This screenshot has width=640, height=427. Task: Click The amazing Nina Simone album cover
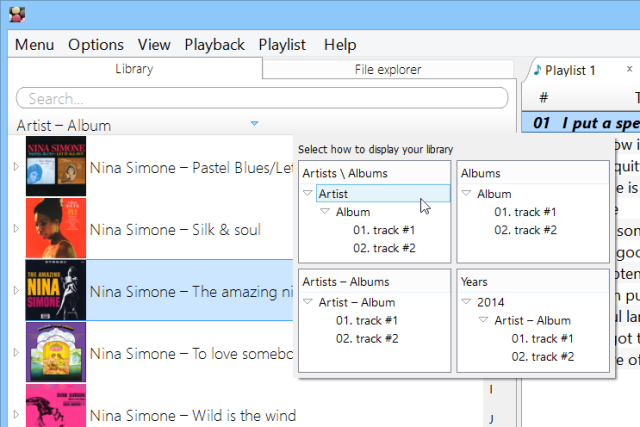[x=56, y=290]
